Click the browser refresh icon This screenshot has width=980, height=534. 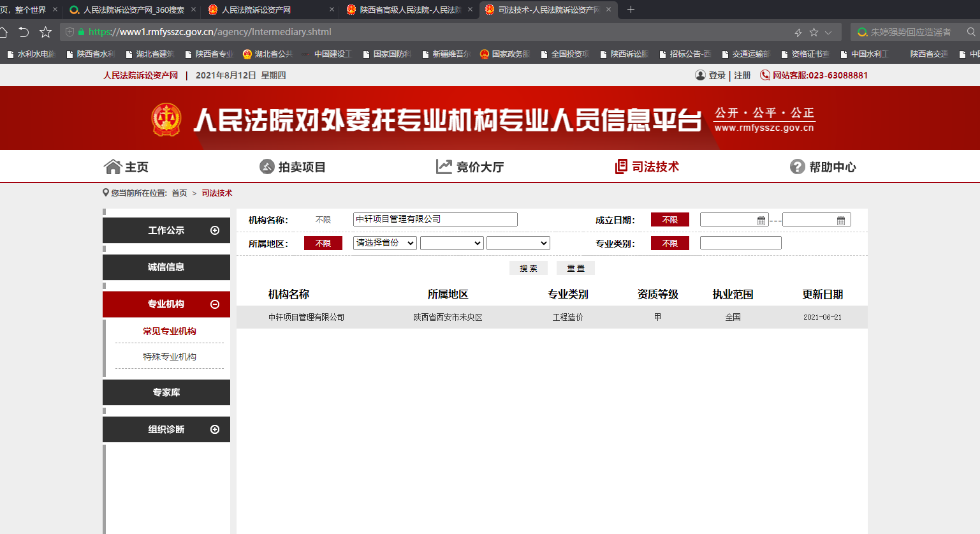click(x=24, y=32)
